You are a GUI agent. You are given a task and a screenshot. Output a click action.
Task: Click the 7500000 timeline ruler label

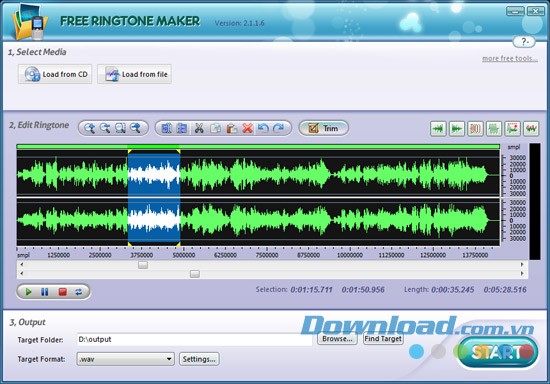click(267, 255)
